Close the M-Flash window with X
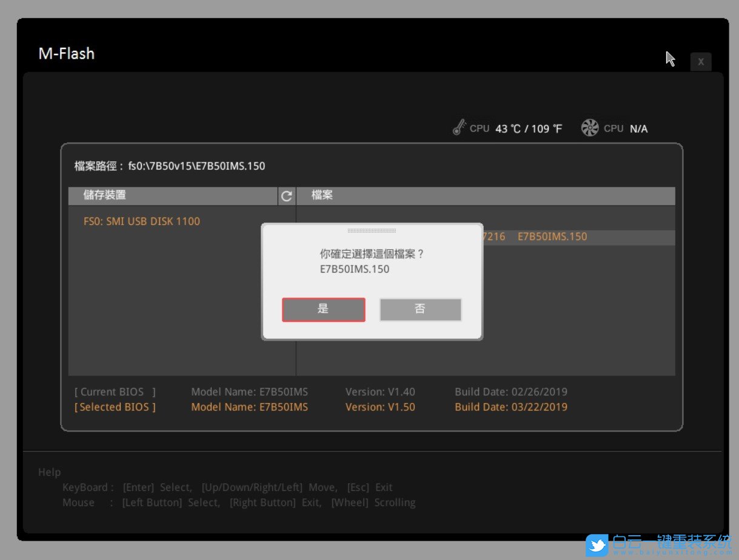739x560 pixels. click(x=700, y=62)
